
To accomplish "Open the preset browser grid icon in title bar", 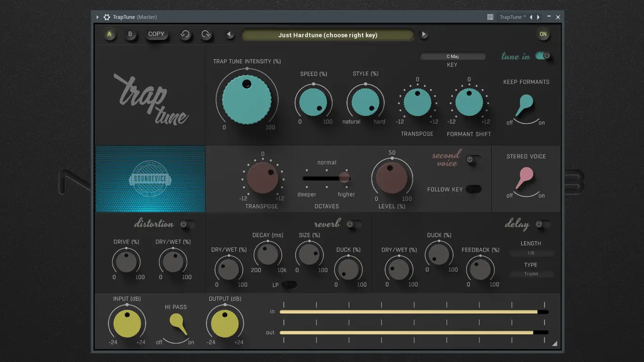I will pos(490,17).
